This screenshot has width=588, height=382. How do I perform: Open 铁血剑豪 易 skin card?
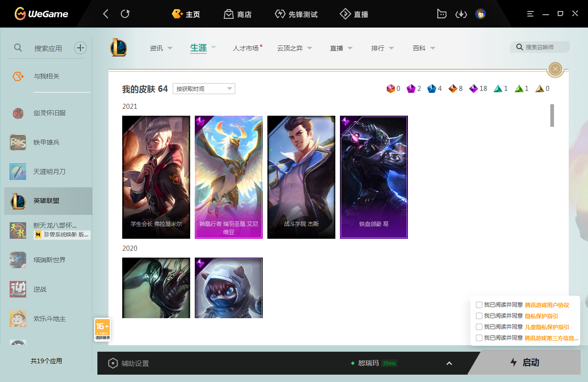pyautogui.click(x=374, y=177)
